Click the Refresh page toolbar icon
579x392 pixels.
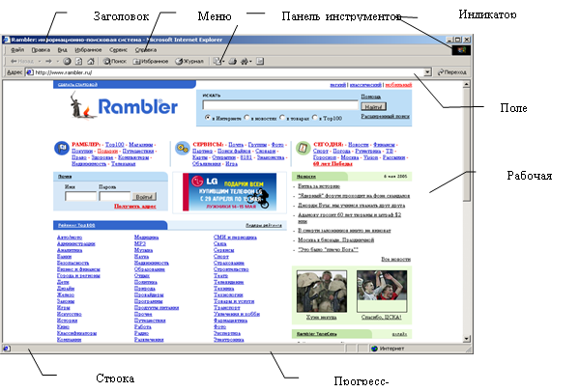click(78, 61)
